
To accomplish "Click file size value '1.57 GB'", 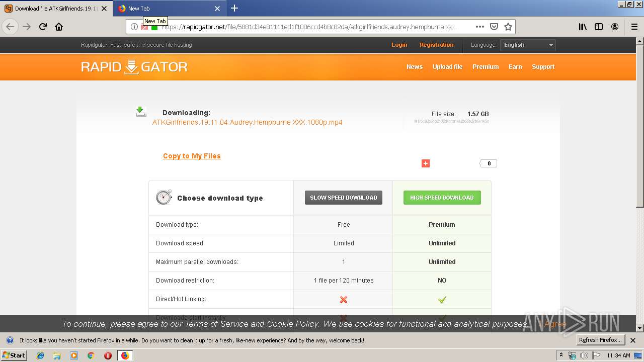I will (x=478, y=114).
